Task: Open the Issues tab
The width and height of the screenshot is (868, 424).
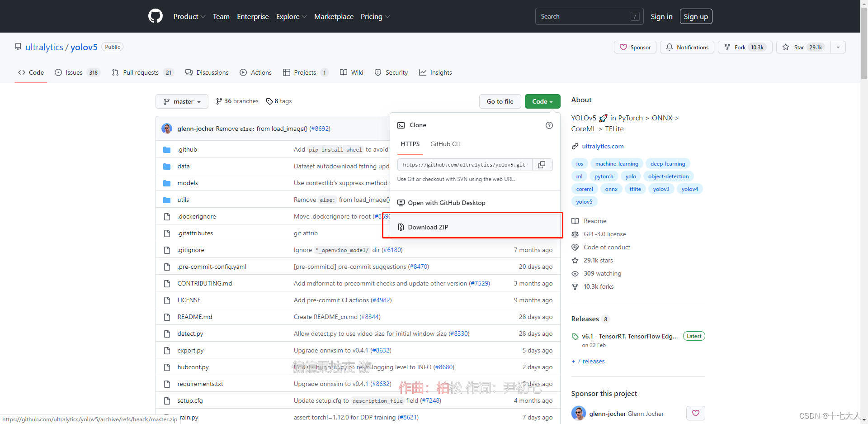Action: [x=77, y=72]
